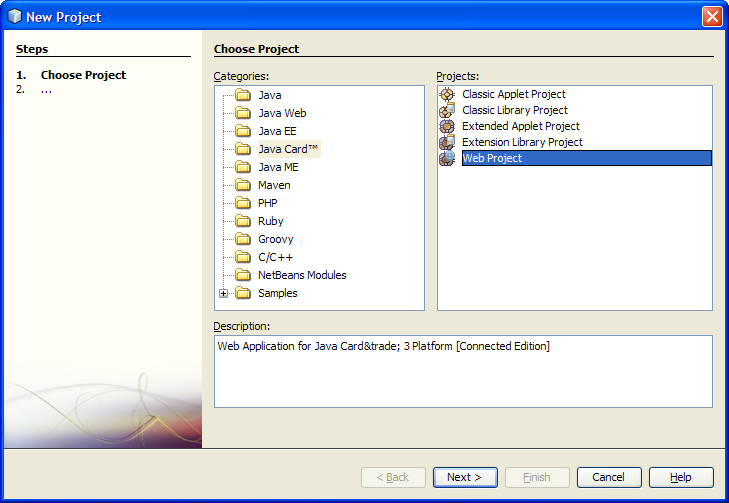
Task: Pick the Ruby category
Action: [x=270, y=221]
